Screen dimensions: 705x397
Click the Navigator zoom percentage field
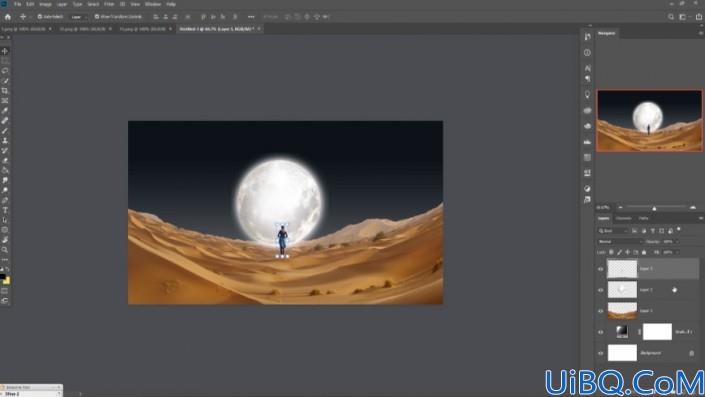(x=603, y=207)
